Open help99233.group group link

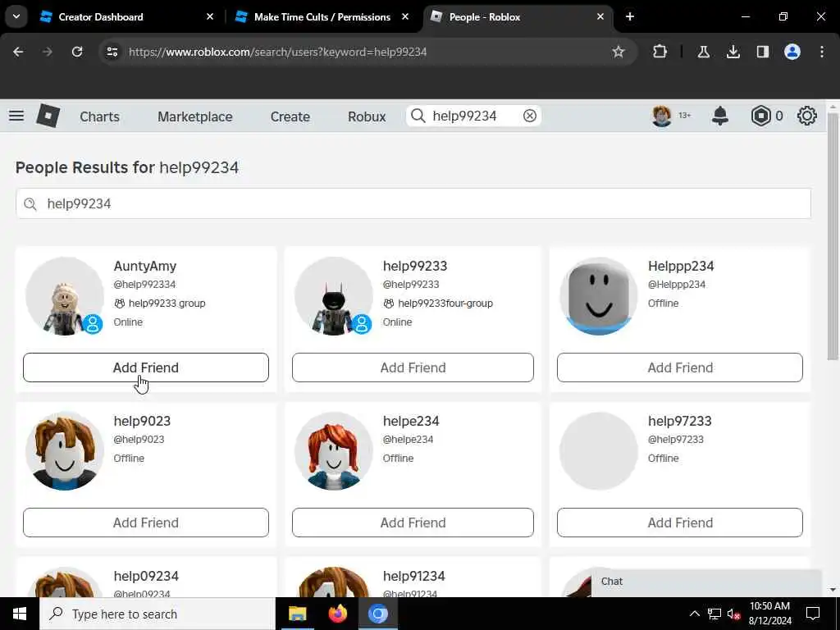coord(167,304)
